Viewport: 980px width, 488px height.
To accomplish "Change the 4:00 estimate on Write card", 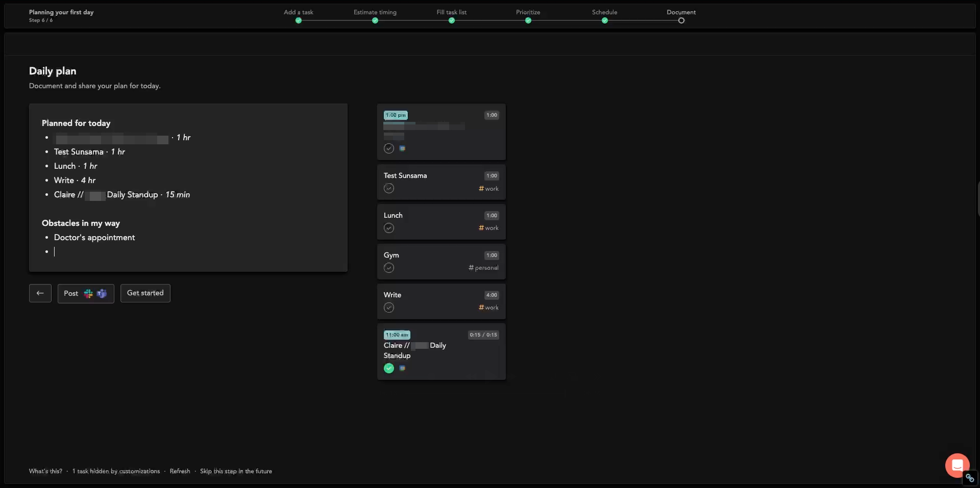I will (492, 295).
